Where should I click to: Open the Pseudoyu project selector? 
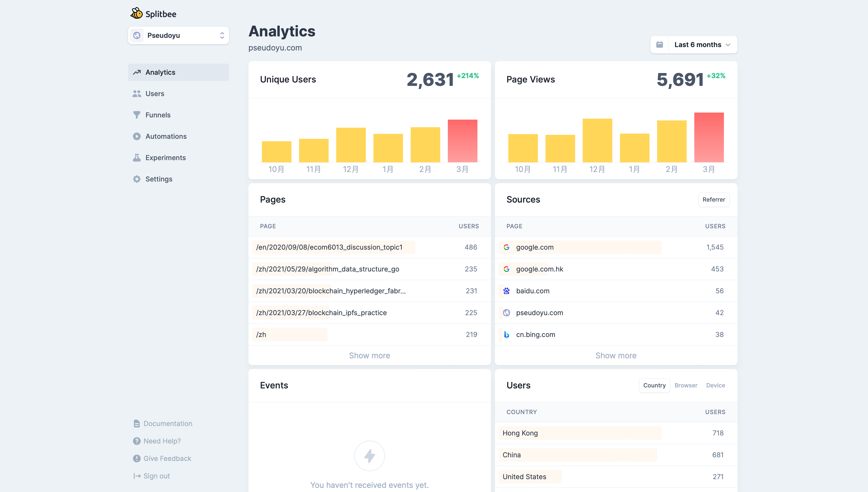178,35
